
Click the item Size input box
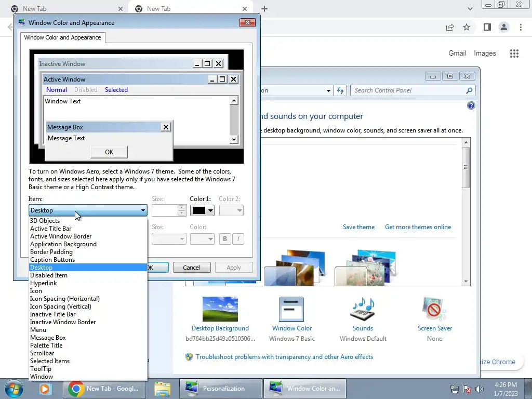165,210
